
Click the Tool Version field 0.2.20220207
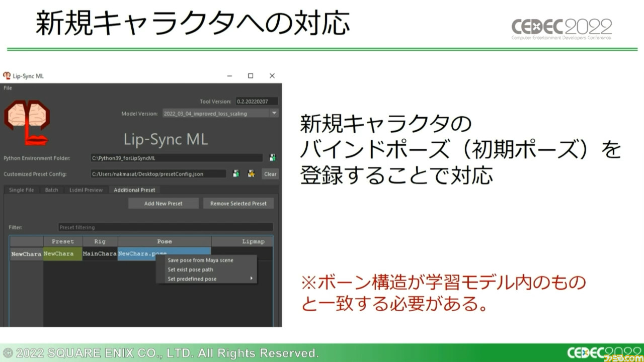pyautogui.click(x=256, y=102)
